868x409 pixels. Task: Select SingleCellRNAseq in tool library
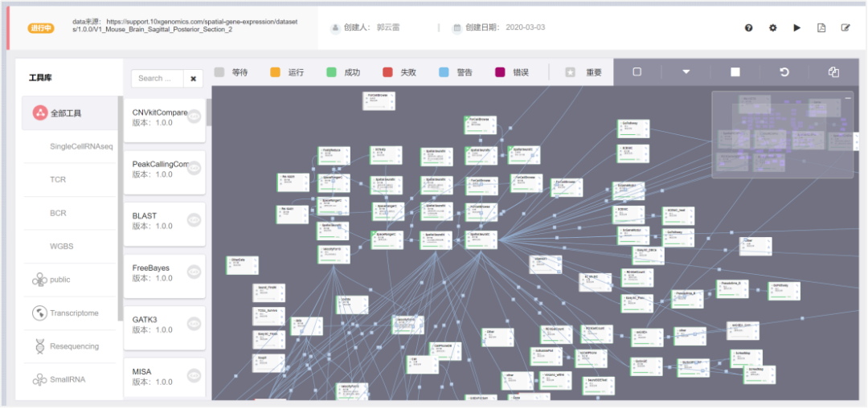81,146
